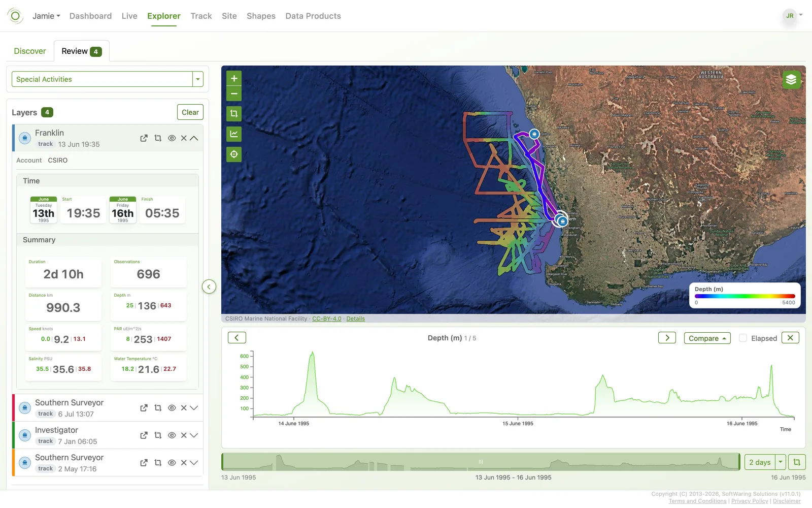Zoom in on the map
The image size is (812, 508).
[234, 78]
